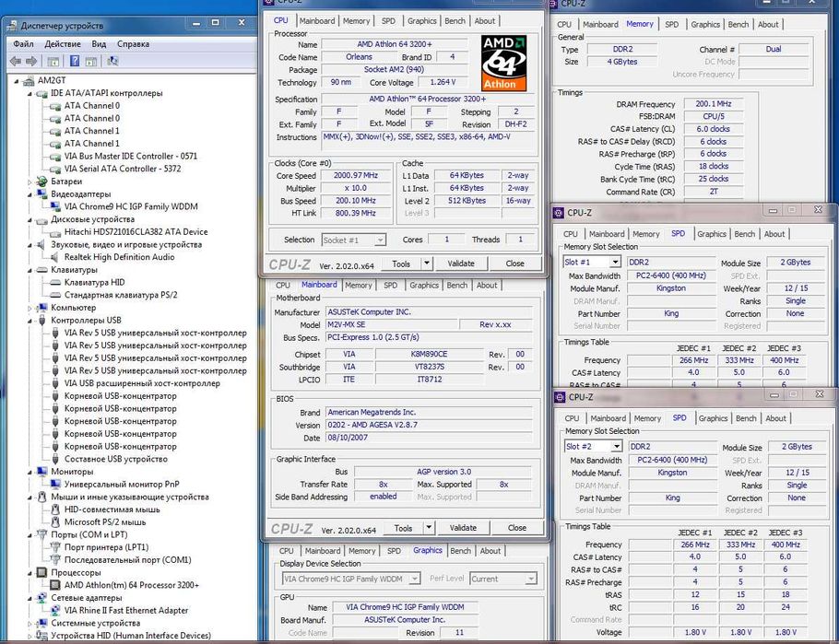The height and width of the screenshot is (644, 839).
Task: Open SPD tab in the Motherboard CPU-Z window
Action: click(x=391, y=286)
